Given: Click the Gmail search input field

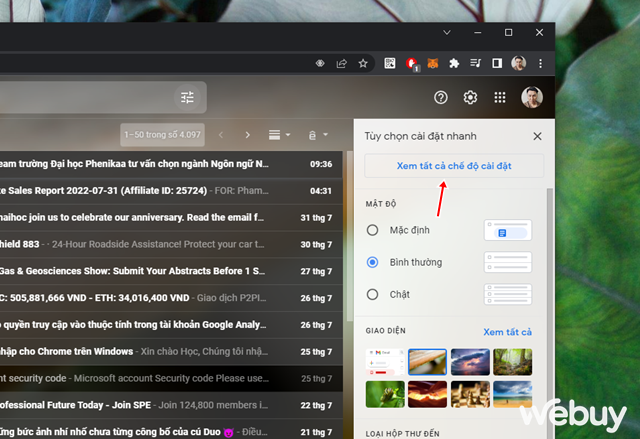Looking at the screenshot, I should click(86, 98).
